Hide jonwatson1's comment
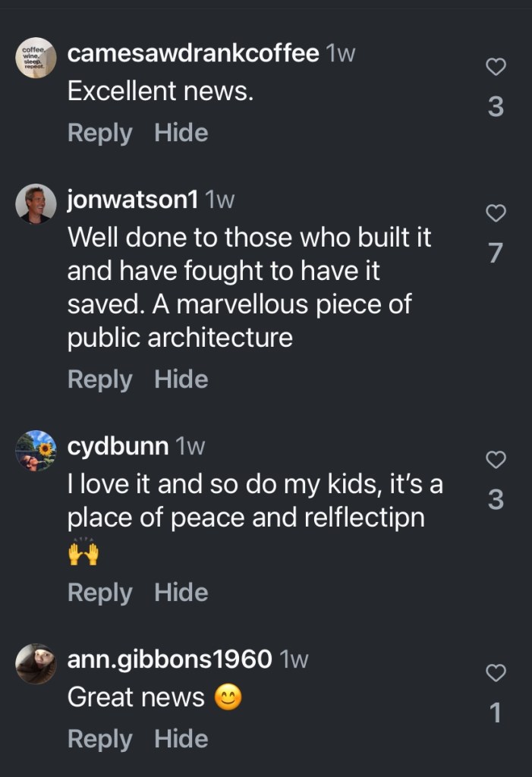 pyautogui.click(x=181, y=379)
